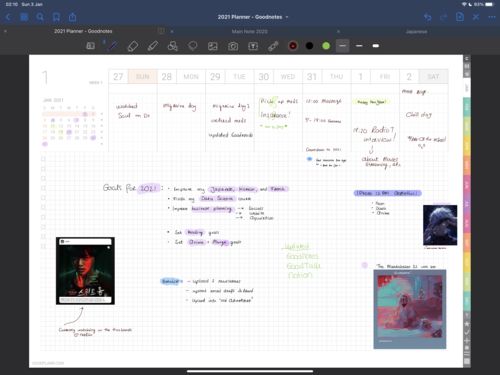The width and height of the screenshot is (500, 375).
Task: Click the 'Chill day' note under SAT
Action: point(419,115)
